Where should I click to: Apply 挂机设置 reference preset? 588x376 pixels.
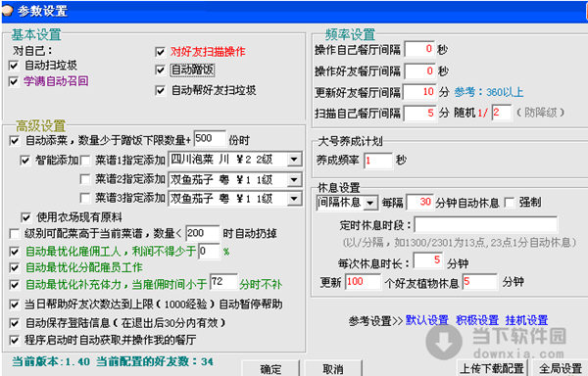click(526, 320)
